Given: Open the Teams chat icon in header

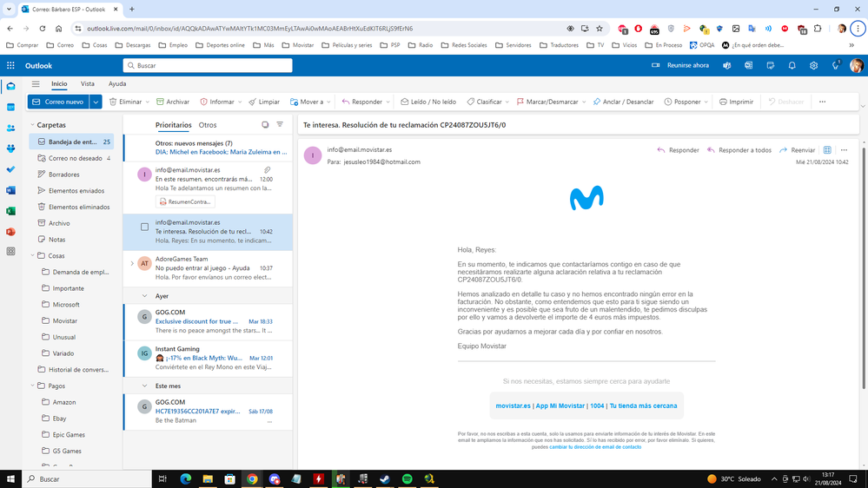Looking at the screenshot, I should 727,65.
